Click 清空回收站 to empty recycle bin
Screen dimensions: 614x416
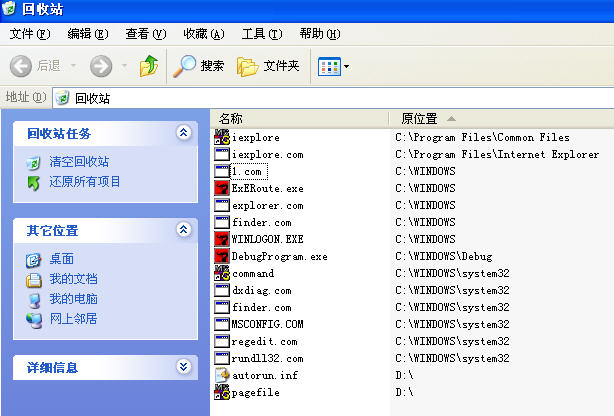(x=79, y=161)
